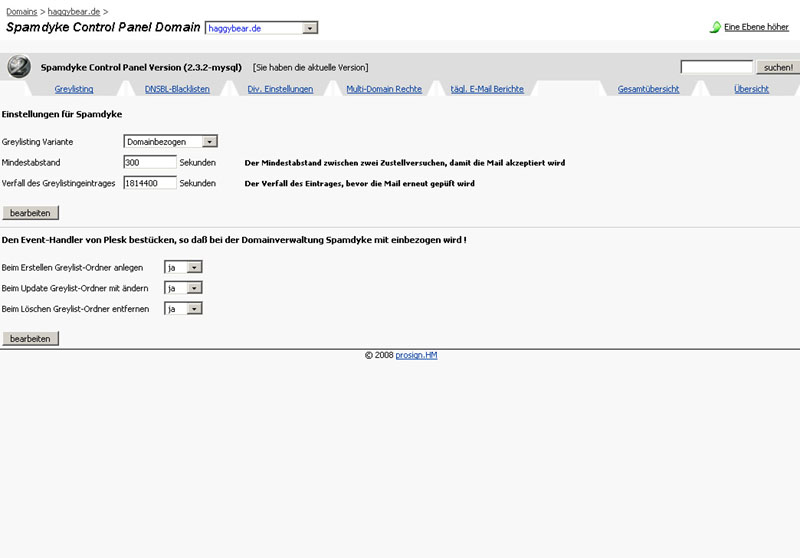Click the Mindestabstand field with 300
The image size is (800, 558).
[x=150, y=162]
